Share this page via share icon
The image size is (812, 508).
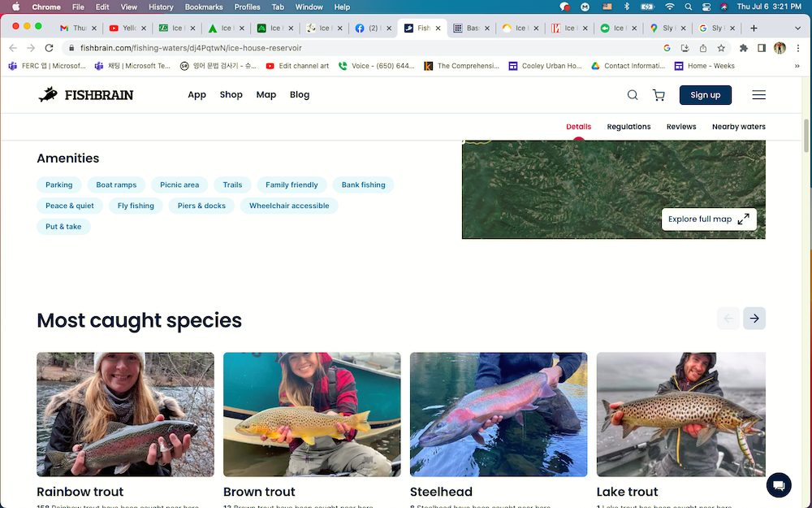pyautogui.click(x=702, y=48)
